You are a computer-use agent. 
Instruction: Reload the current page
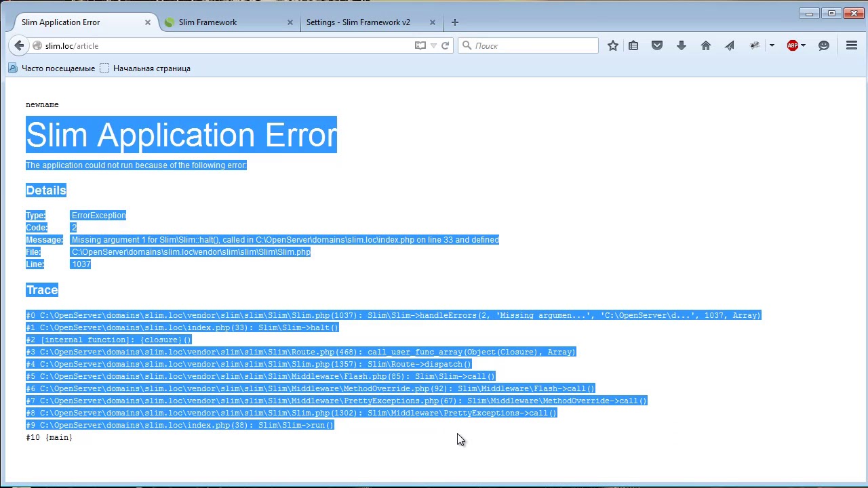[x=445, y=45]
